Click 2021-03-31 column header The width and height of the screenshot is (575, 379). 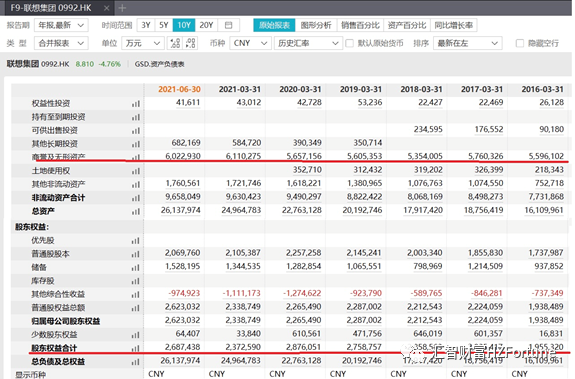pyautogui.click(x=239, y=89)
